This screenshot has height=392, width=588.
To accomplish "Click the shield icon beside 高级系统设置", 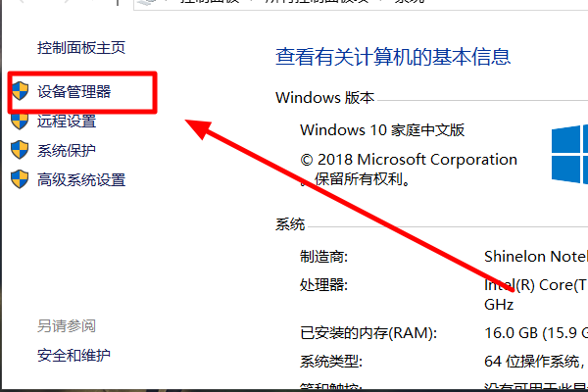I will pyautogui.click(x=20, y=179).
